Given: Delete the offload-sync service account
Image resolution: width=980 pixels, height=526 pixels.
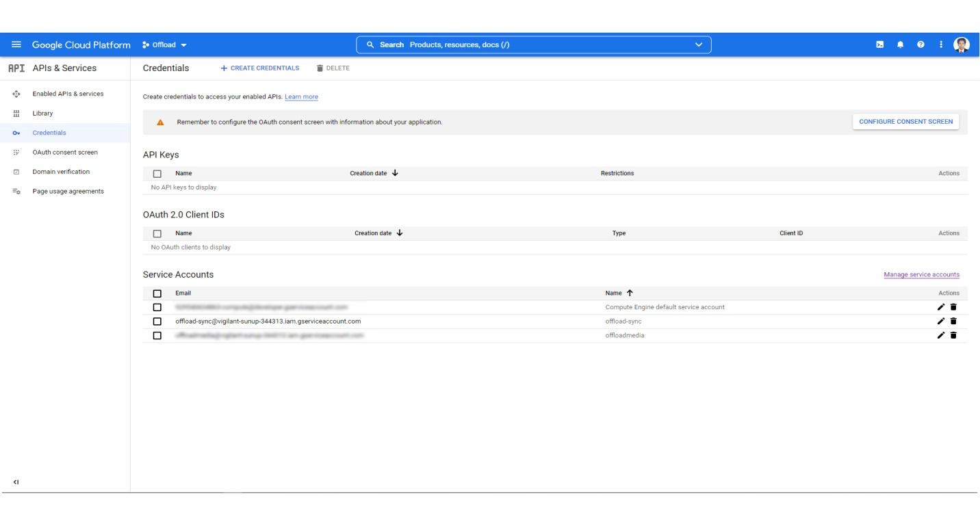Looking at the screenshot, I should point(953,321).
